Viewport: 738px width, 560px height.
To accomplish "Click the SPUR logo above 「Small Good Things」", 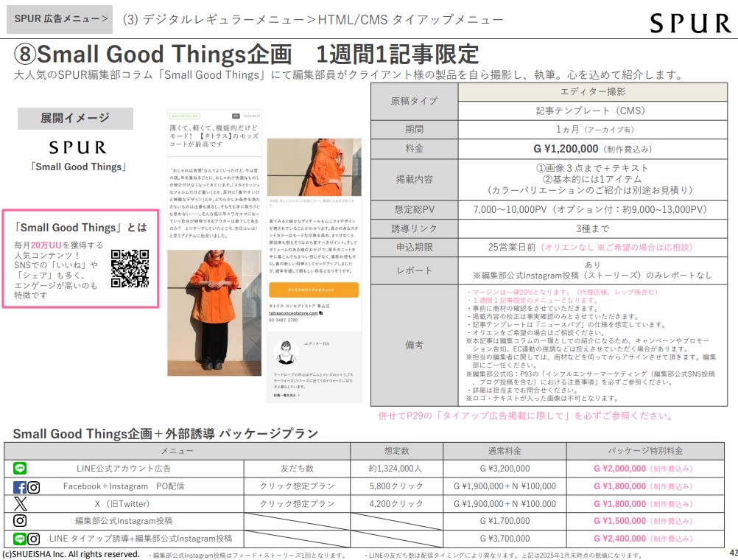I will (x=77, y=147).
